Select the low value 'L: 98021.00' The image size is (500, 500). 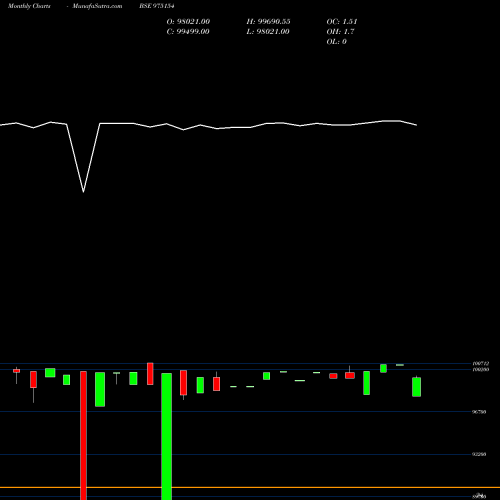point(268,32)
